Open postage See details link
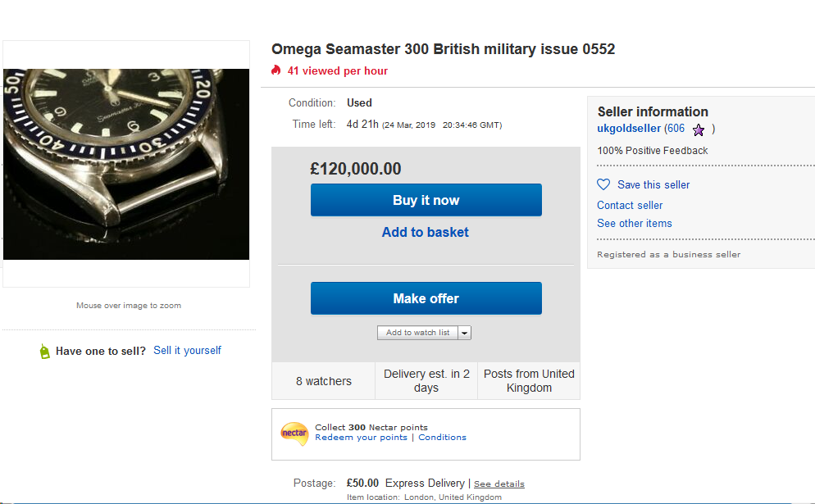 pos(499,484)
